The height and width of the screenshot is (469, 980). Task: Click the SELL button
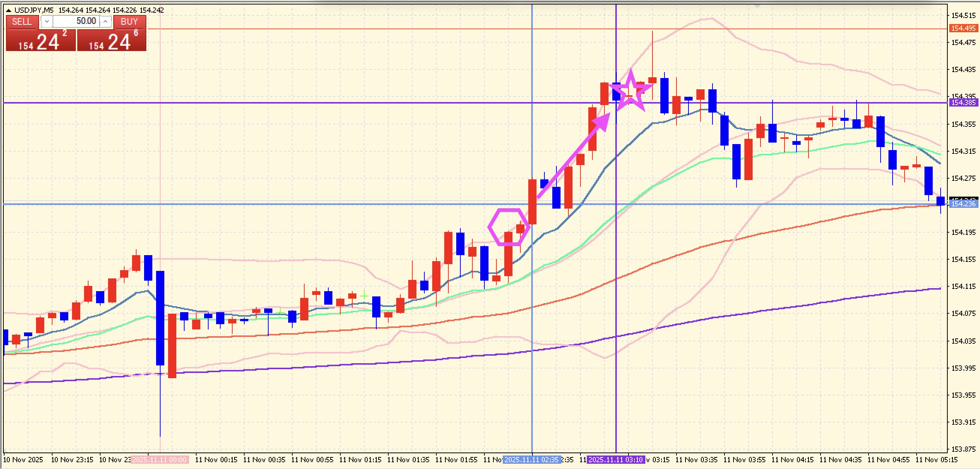pos(22,22)
